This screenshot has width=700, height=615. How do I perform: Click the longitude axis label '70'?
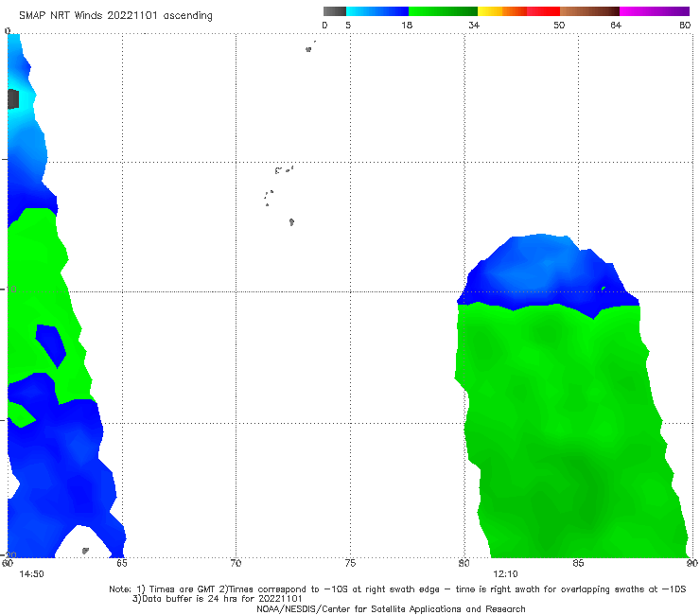[x=236, y=563]
